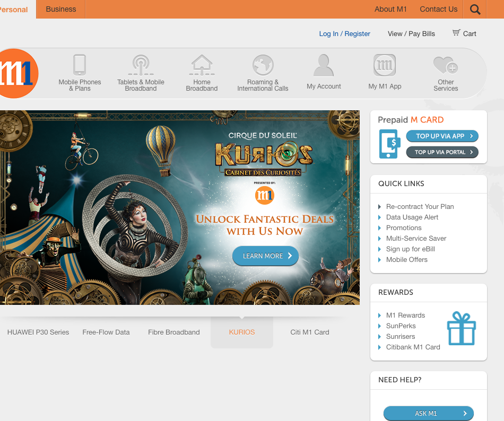
Task: Open Tablets & Mobile Broadband icon
Action: click(141, 65)
